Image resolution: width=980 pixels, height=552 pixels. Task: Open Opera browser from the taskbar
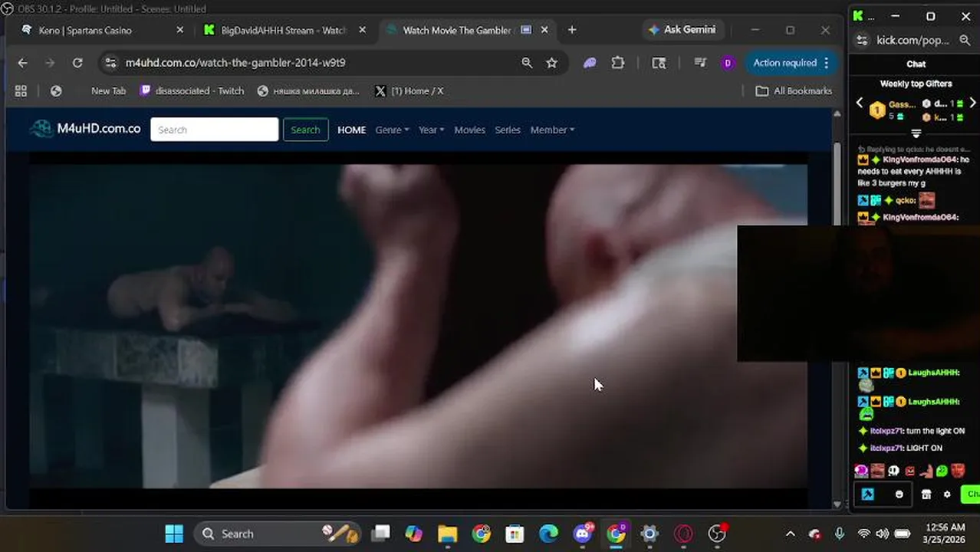tap(683, 534)
